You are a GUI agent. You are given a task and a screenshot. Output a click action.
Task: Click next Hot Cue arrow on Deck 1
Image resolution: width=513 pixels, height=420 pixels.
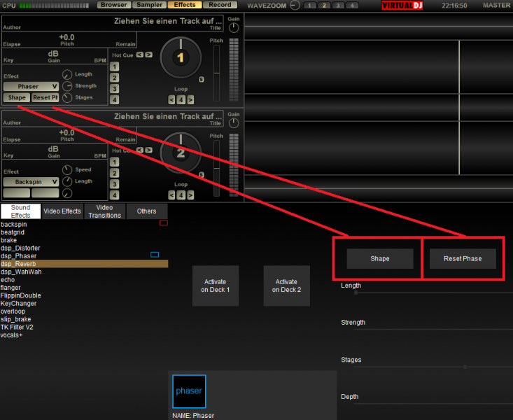[x=148, y=55]
